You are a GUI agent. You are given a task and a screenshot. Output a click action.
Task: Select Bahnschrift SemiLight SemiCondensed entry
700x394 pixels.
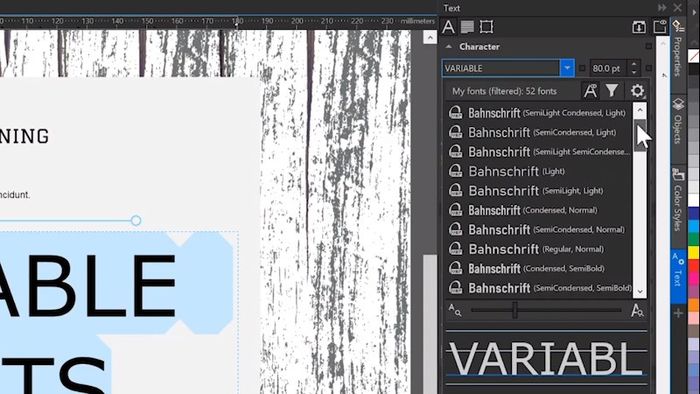point(539,152)
